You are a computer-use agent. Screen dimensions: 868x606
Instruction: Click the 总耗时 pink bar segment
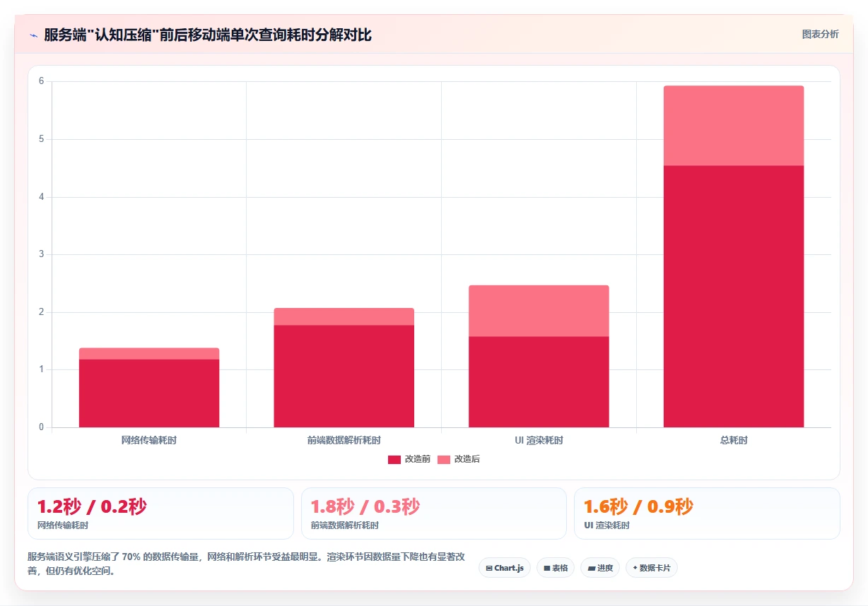tap(734, 126)
